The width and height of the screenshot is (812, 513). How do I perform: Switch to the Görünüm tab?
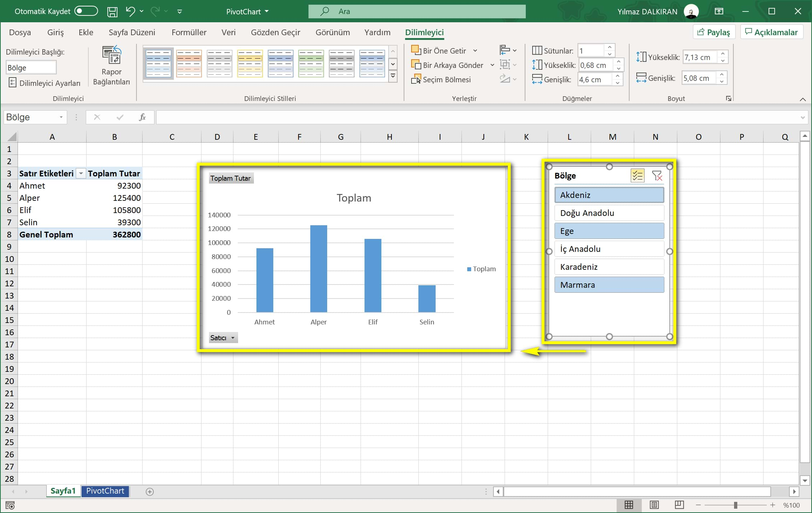click(333, 32)
